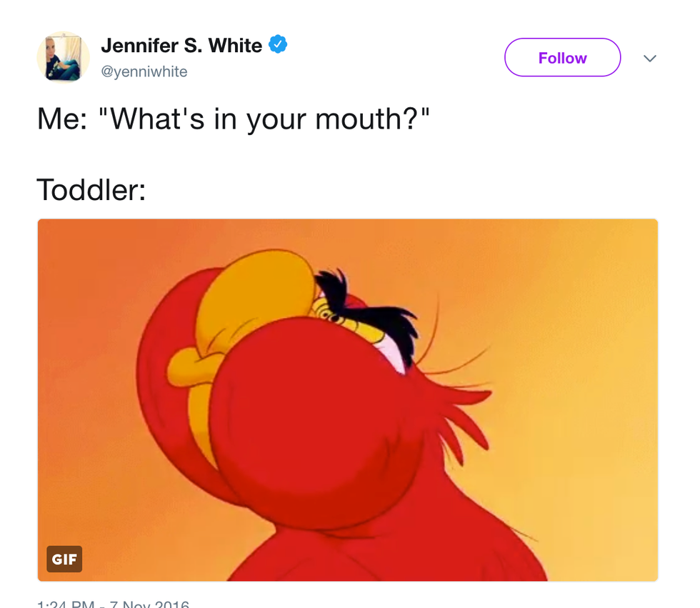Expand the tweet options chevron

coord(650,58)
